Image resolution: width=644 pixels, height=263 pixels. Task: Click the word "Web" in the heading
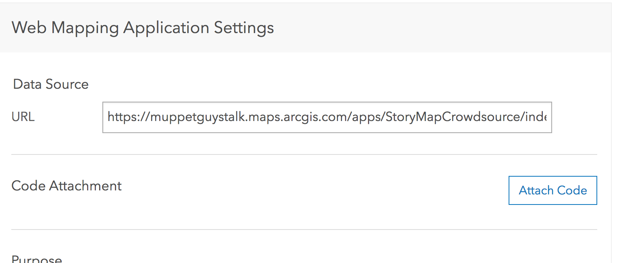[x=29, y=28]
